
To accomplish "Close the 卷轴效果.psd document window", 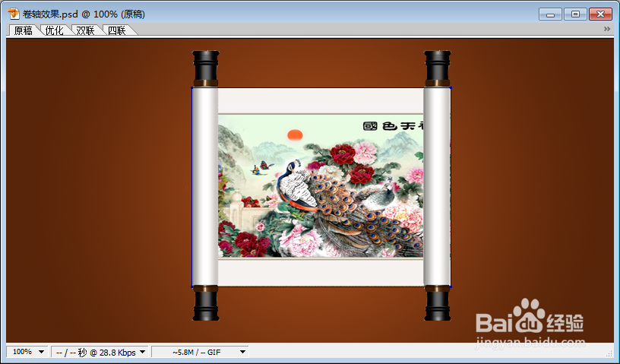I will click(x=600, y=14).
